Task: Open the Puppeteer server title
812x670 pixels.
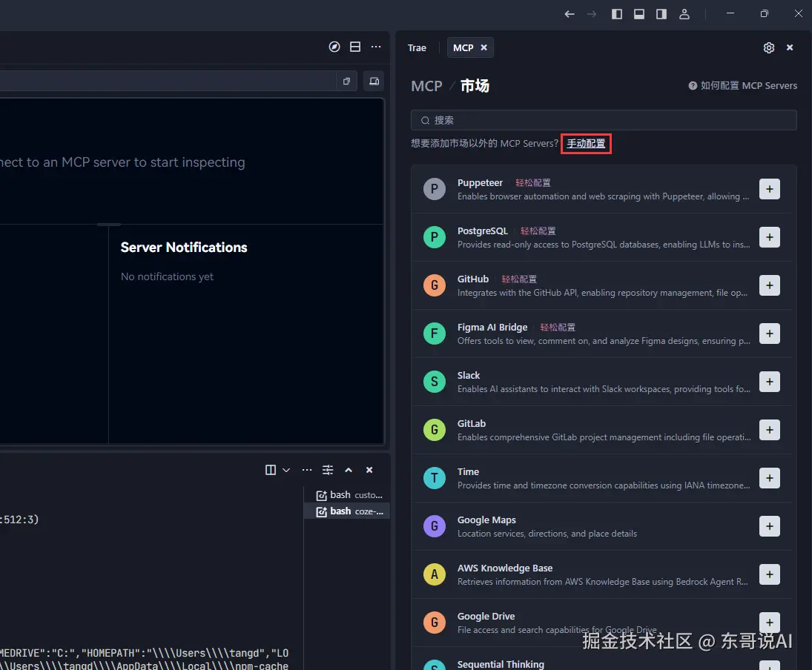Action: pyautogui.click(x=480, y=183)
